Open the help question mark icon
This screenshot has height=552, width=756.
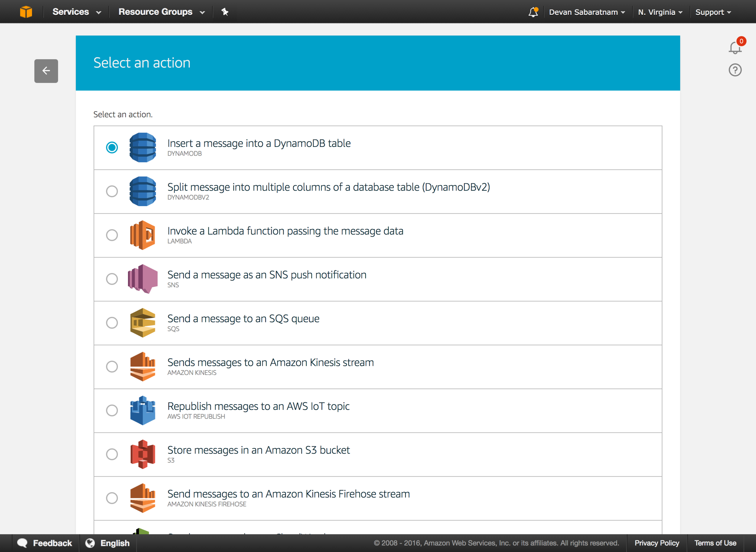point(735,70)
